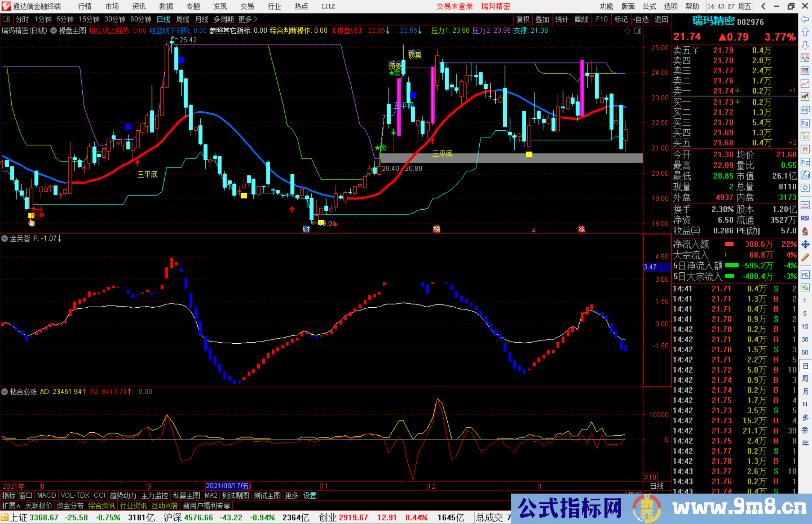Click the window back arrow in title bar

[x=763, y=6]
